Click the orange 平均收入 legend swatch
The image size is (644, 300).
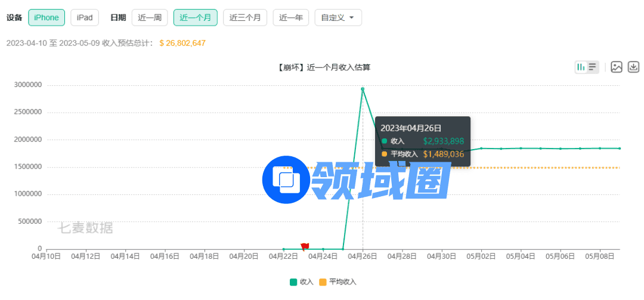click(x=323, y=282)
